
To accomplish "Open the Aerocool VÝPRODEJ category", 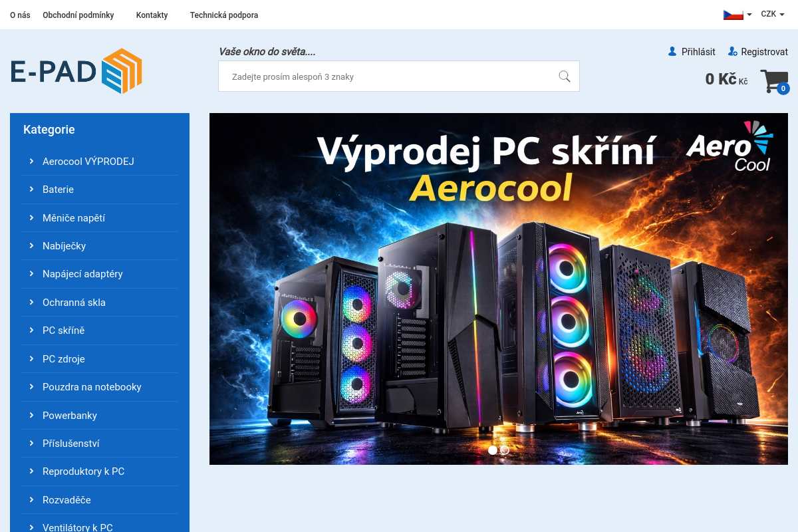I will tap(88, 162).
